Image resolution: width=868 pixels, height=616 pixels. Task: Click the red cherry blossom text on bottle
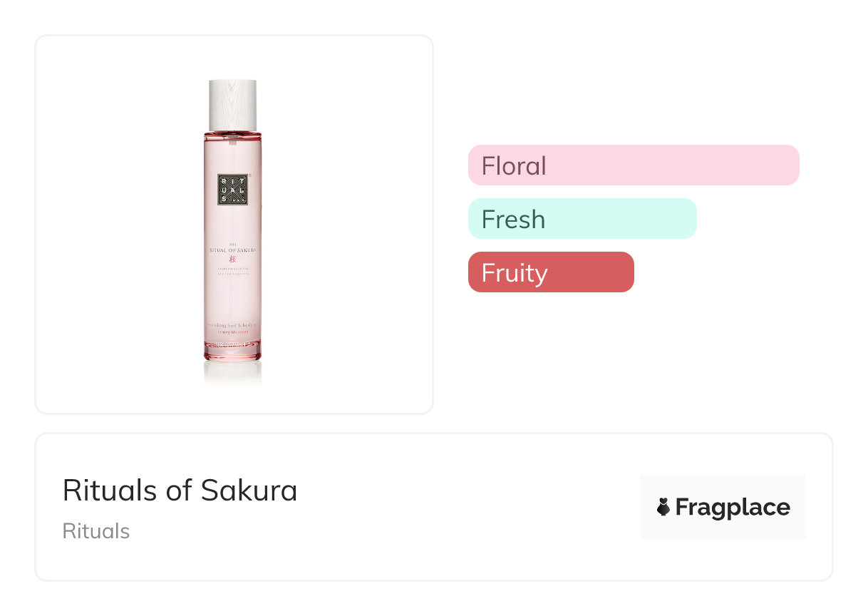[232, 331]
